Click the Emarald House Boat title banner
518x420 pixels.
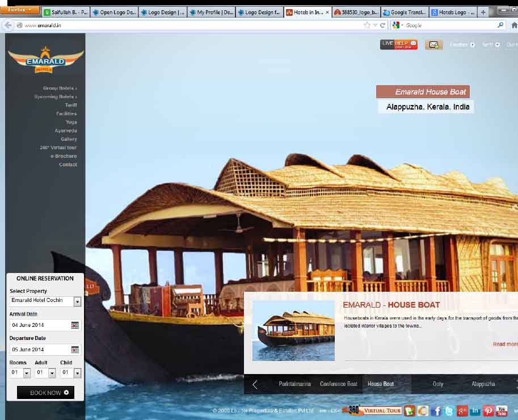pos(423,91)
